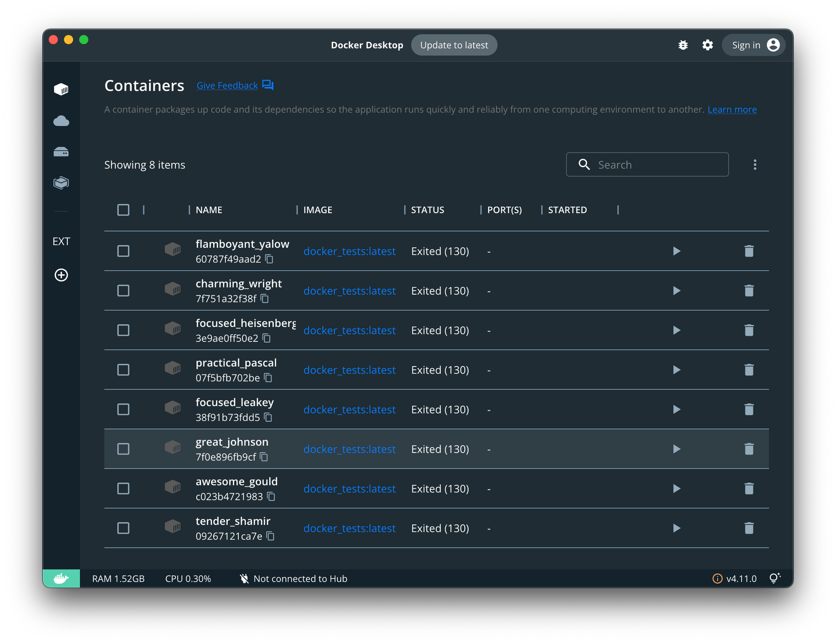Viewport: 836px width, 644px height.
Task: Tick the awesome_gould container checkbox
Action: click(x=123, y=489)
